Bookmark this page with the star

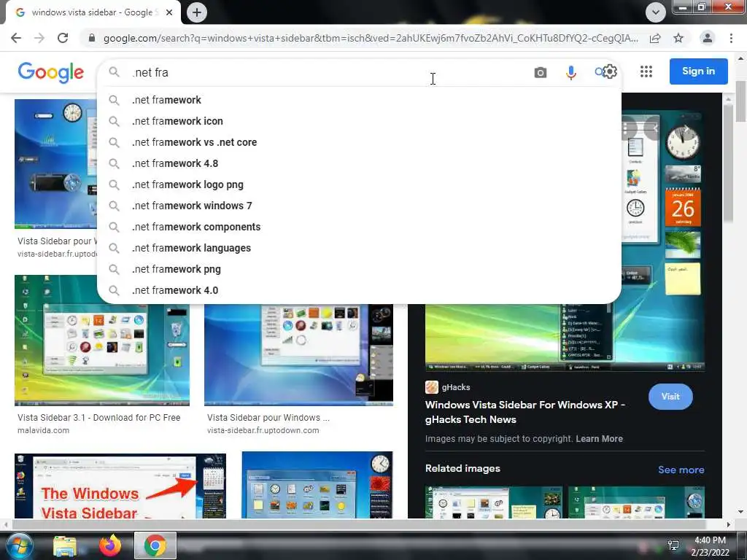[x=678, y=38]
